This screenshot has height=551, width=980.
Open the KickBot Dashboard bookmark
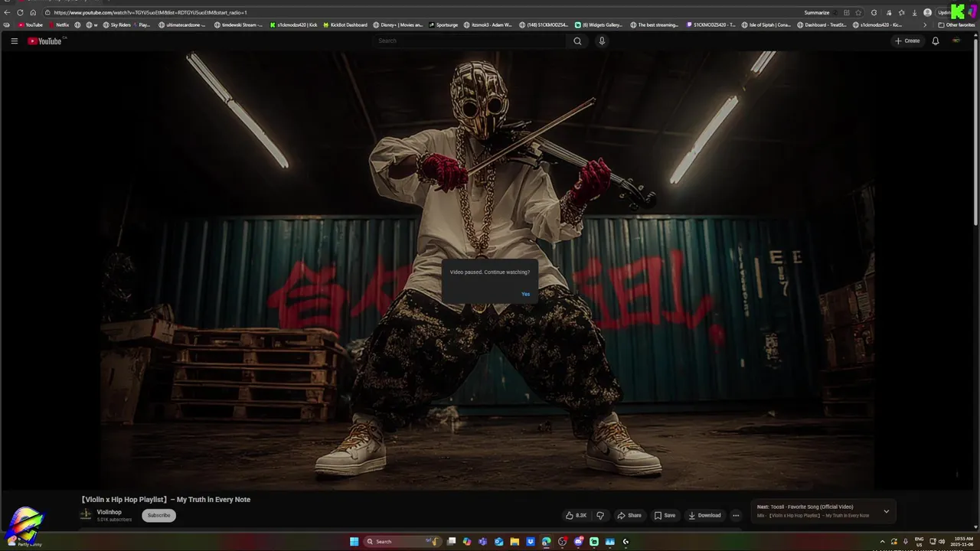click(345, 24)
